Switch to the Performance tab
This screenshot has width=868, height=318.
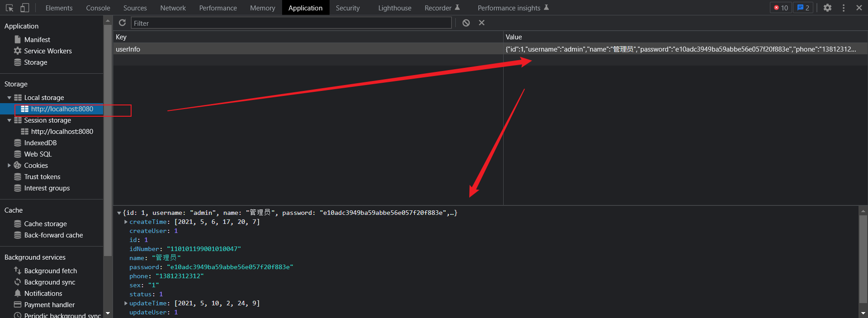tap(218, 8)
